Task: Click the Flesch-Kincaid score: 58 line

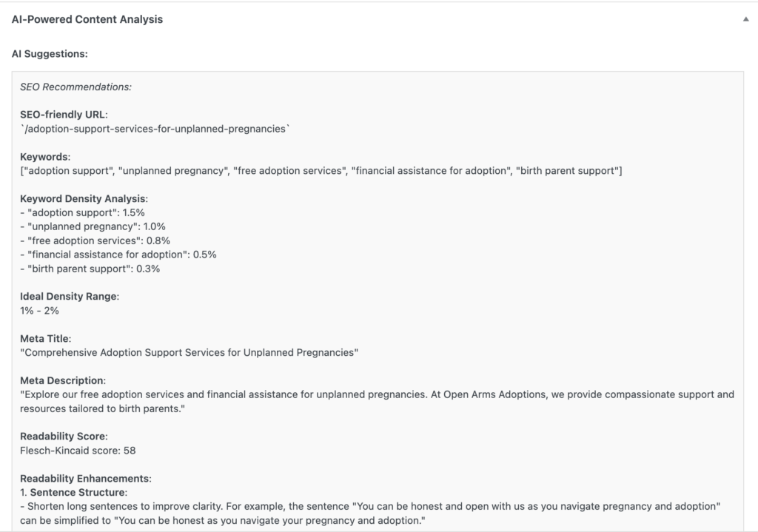Action: pos(78,450)
